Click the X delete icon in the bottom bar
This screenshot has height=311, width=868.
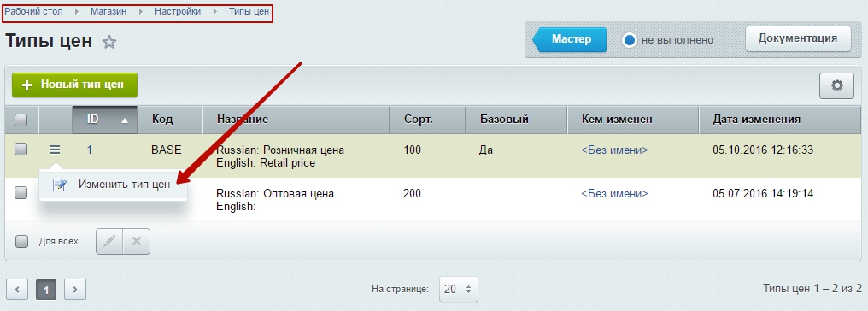(x=137, y=241)
